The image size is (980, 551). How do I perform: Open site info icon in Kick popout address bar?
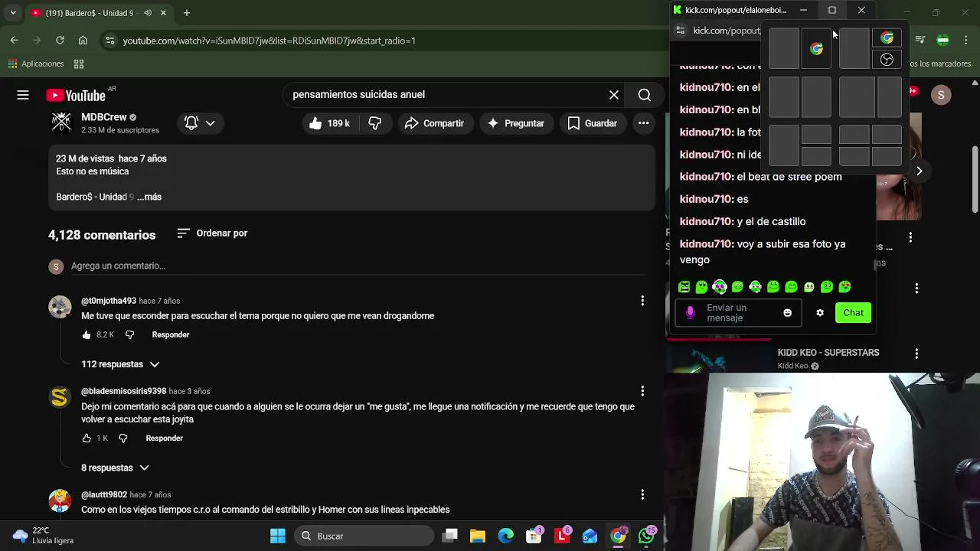[x=680, y=30]
